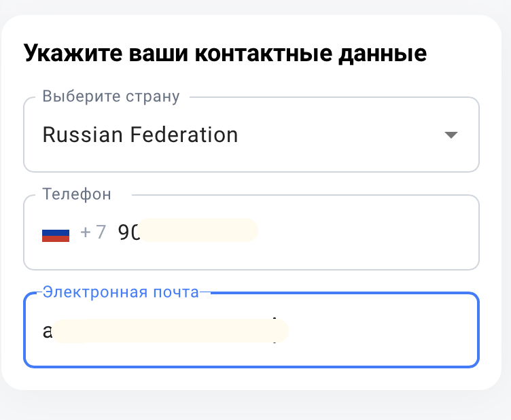Focus the 'Телефон' phone input field
The height and width of the screenshot is (420, 511).
[251, 232]
